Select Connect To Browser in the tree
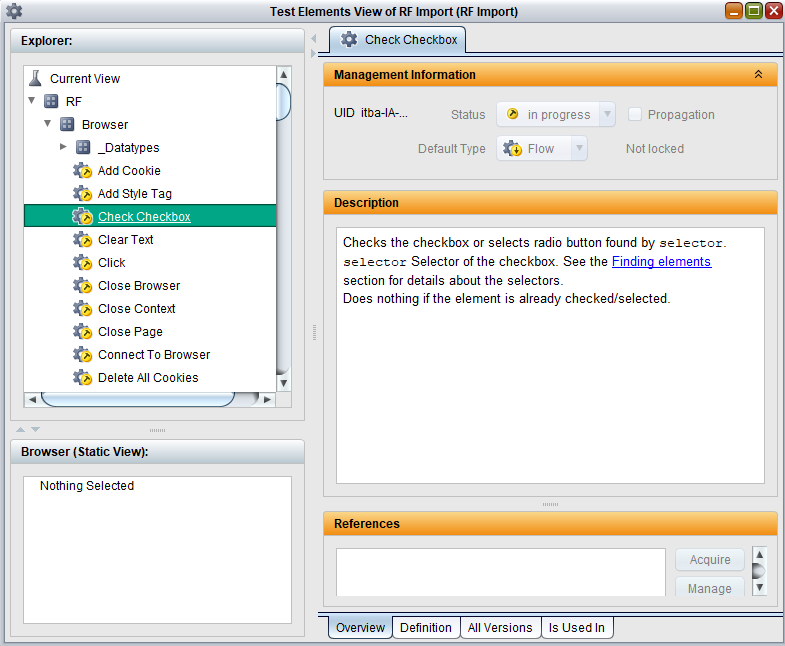Viewport: 785px width, 646px height. (x=154, y=355)
